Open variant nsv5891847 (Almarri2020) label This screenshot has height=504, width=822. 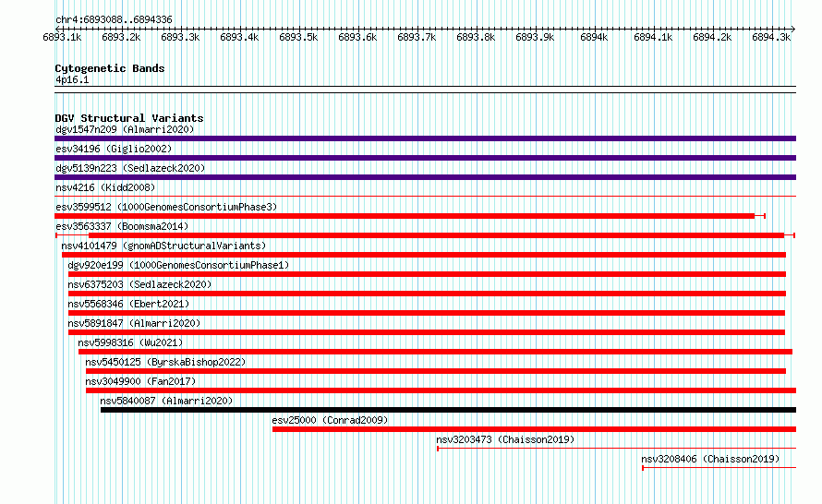tap(134, 323)
